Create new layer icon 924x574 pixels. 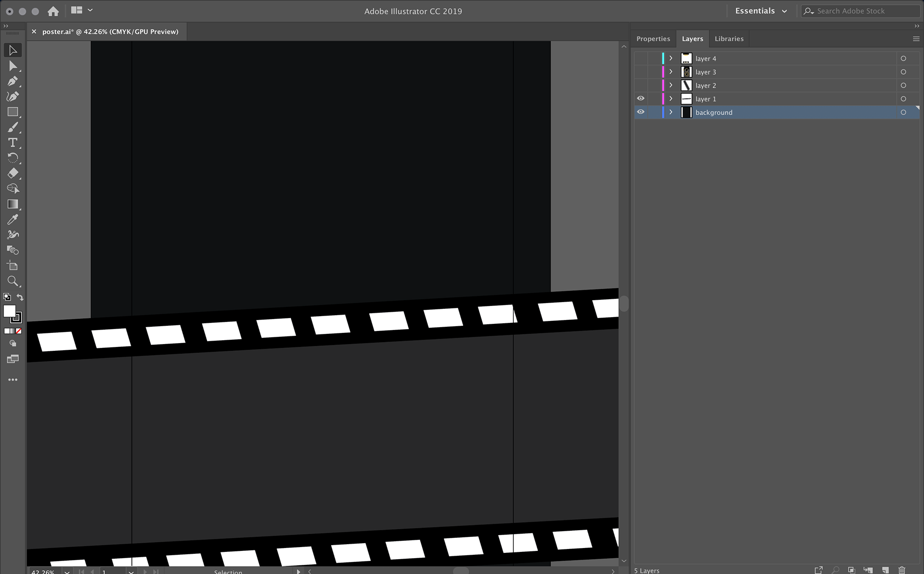coord(885,570)
